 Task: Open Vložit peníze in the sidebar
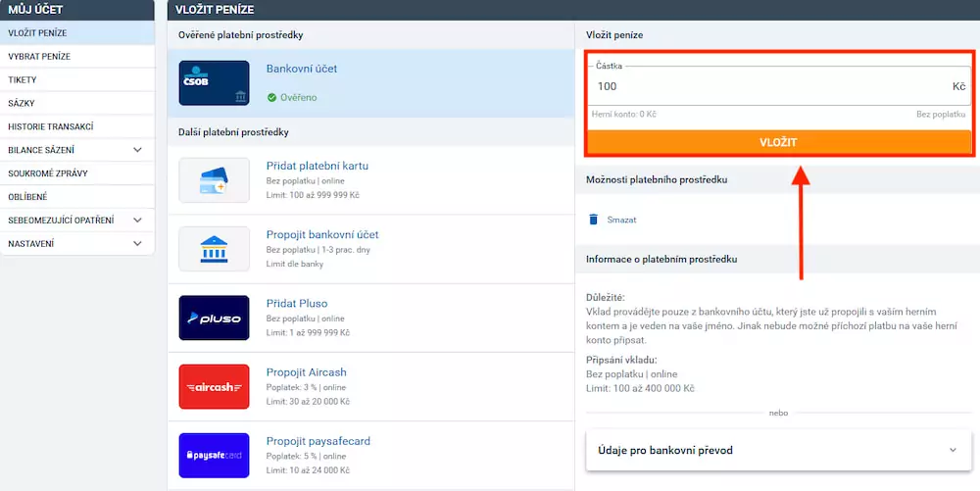(x=76, y=32)
